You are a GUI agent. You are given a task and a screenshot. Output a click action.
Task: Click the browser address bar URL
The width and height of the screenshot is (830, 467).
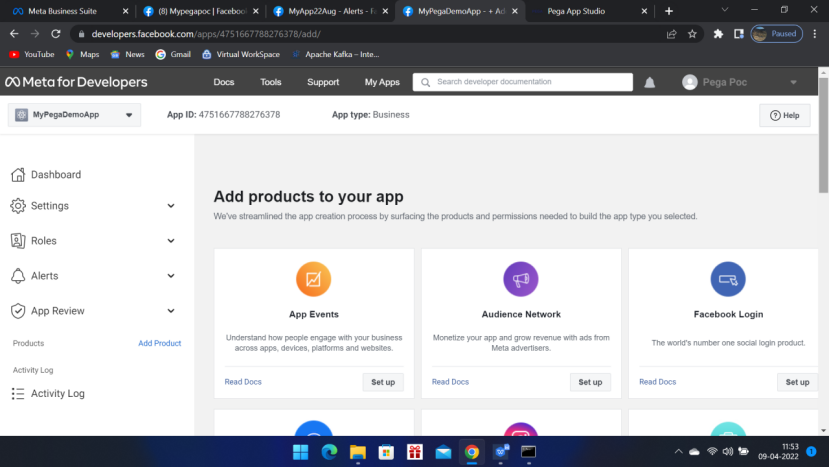[206, 34]
